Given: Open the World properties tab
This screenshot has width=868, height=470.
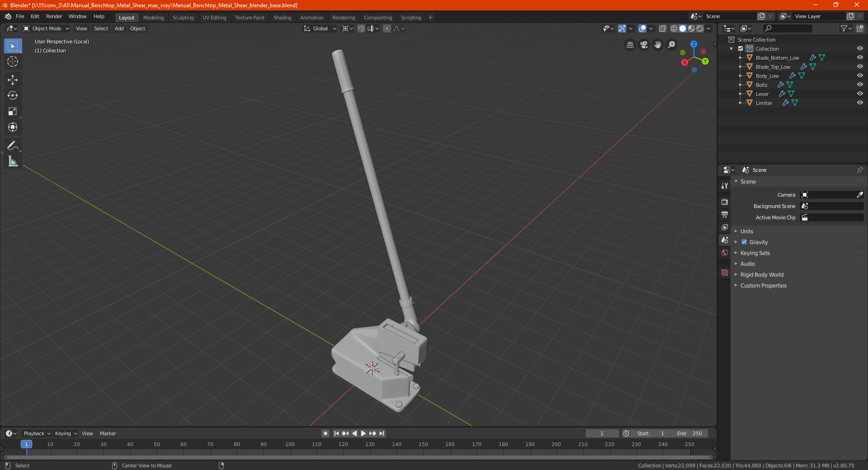Looking at the screenshot, I should pos(725,253).
